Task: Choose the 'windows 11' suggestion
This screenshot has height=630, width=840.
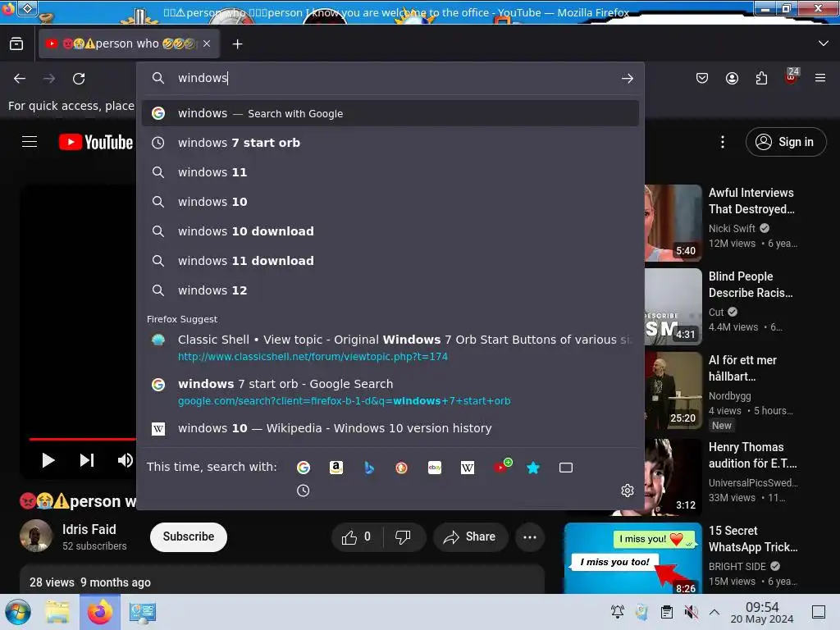Action: (x=390, y=172)
